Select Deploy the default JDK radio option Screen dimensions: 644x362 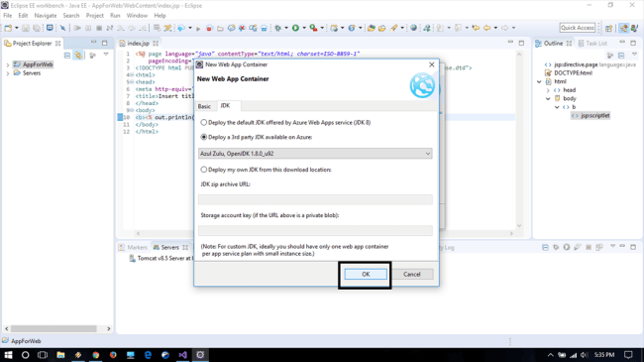tap(204, 123)
